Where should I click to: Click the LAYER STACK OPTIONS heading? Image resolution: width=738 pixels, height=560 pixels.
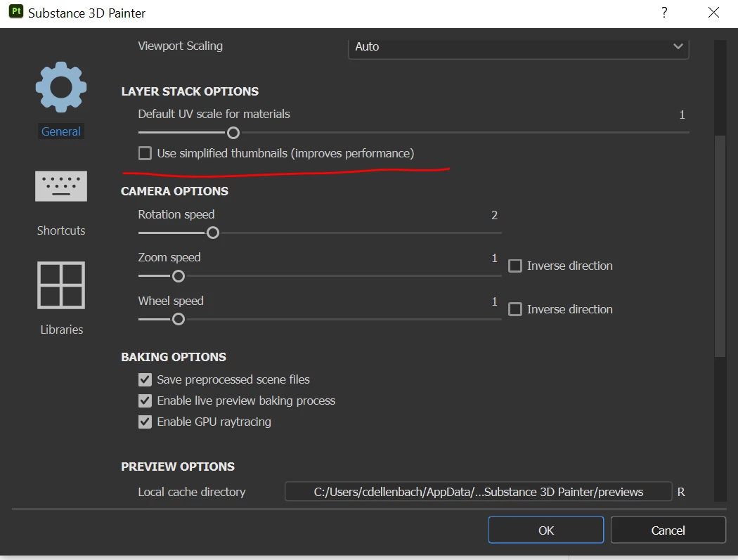[190, 91]
